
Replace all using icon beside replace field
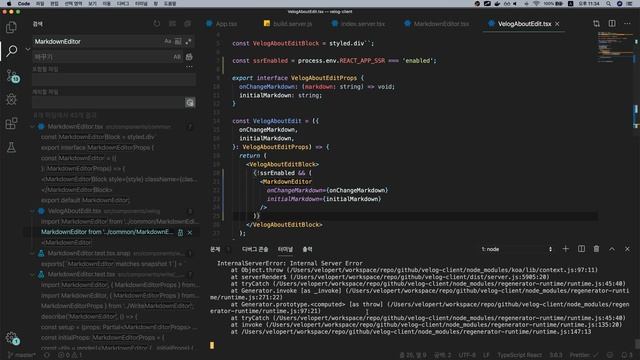click(x=189, y=57)
